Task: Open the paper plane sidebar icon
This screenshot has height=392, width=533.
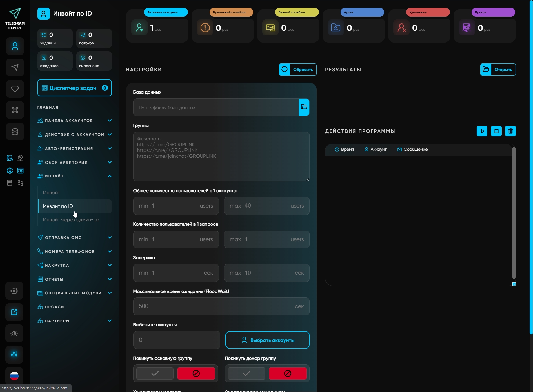Action: click(x=15, y=68)
